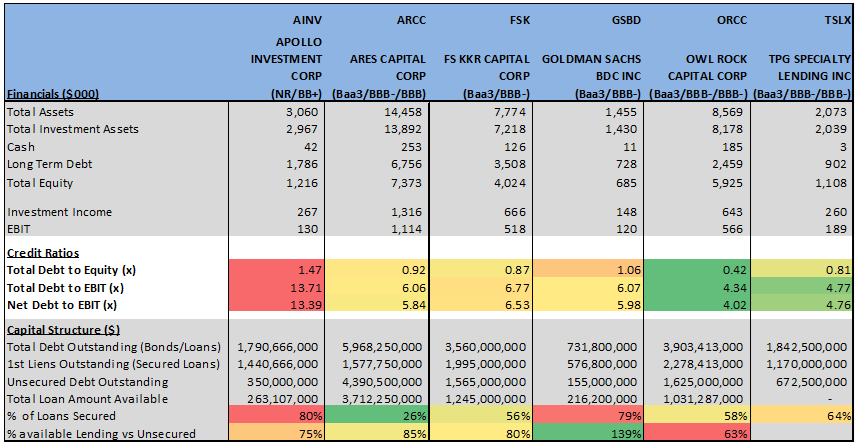Select the ARCC total debt 5,968,250,000 cell

coord(382,347)
